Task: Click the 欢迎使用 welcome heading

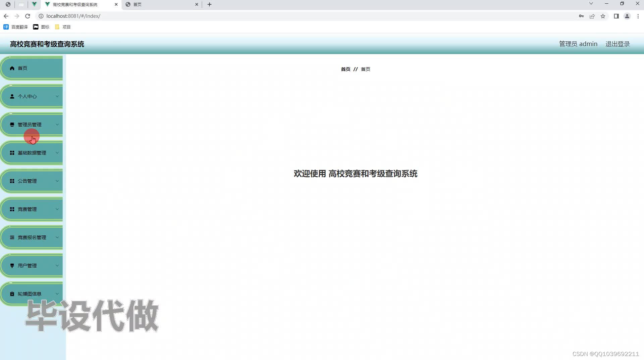Action: tap(356, 174)
